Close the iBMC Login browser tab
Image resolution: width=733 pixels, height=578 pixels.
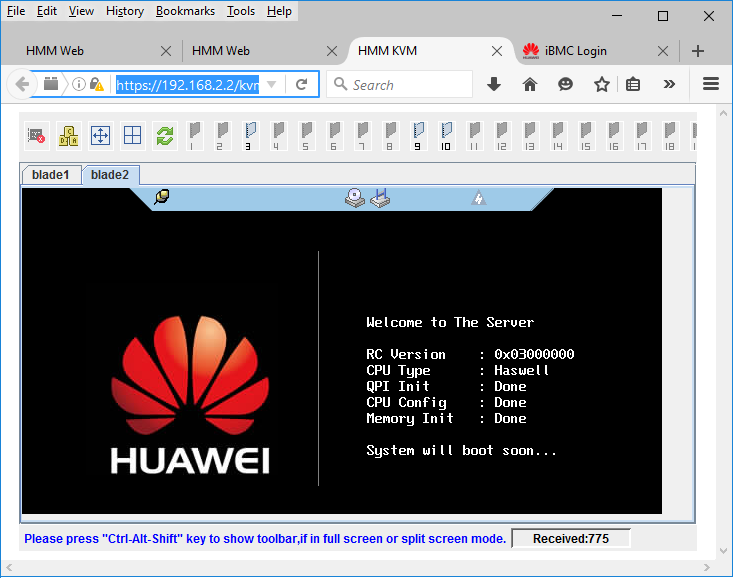click(x=663, y=51)
